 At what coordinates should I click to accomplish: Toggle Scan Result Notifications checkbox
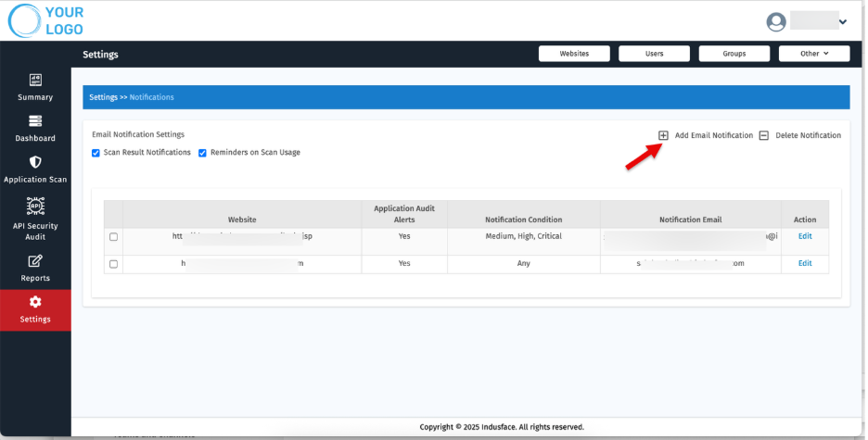coord(96,153)
